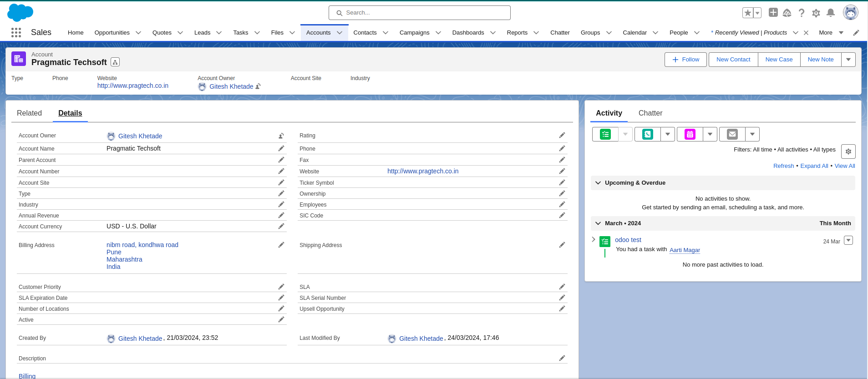Edit the Billing Address pencil icon
Screen dimensions: 868x379
[281, 245]
